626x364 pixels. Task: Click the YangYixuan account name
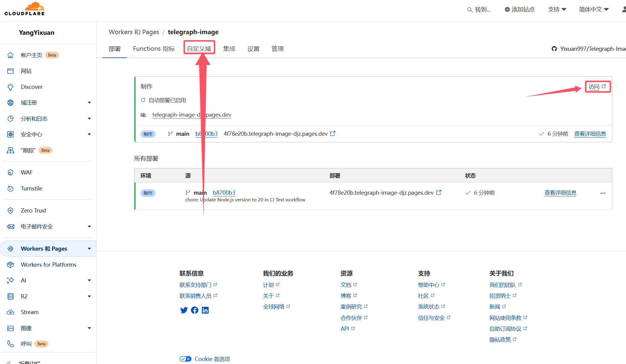coord(37,33)
